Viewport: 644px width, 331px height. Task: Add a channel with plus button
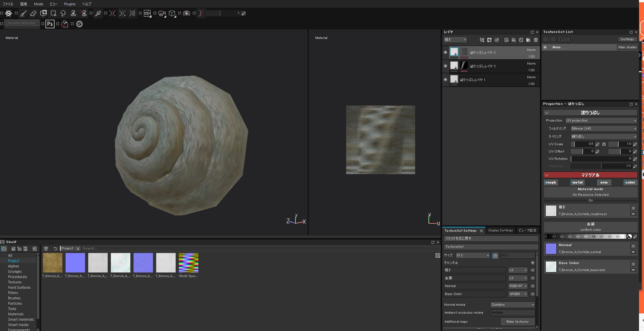[x=533, y=263]
